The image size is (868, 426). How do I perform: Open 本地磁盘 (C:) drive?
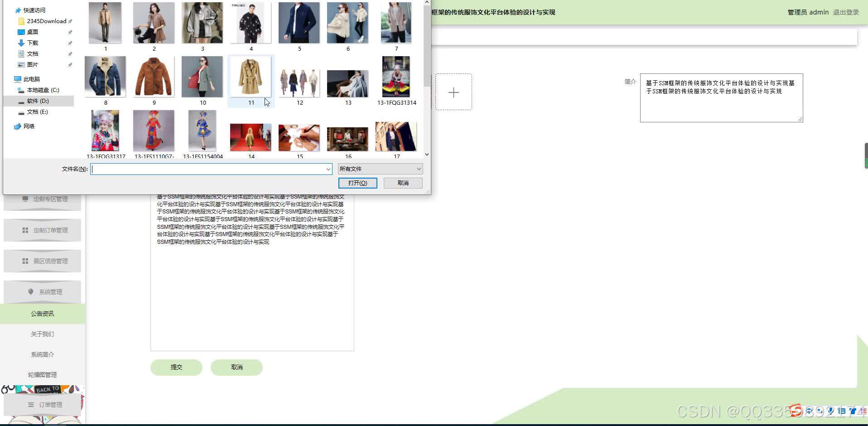click(43, 90)
